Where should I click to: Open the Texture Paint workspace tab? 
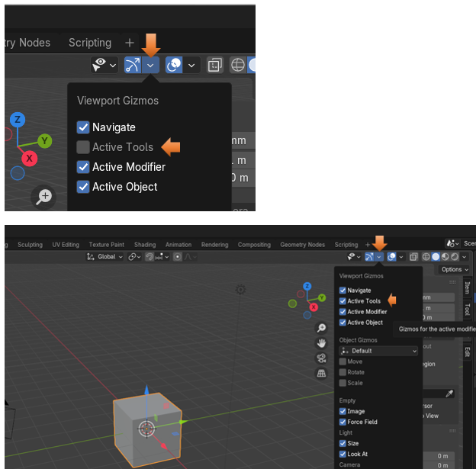[x=106, y=245]
